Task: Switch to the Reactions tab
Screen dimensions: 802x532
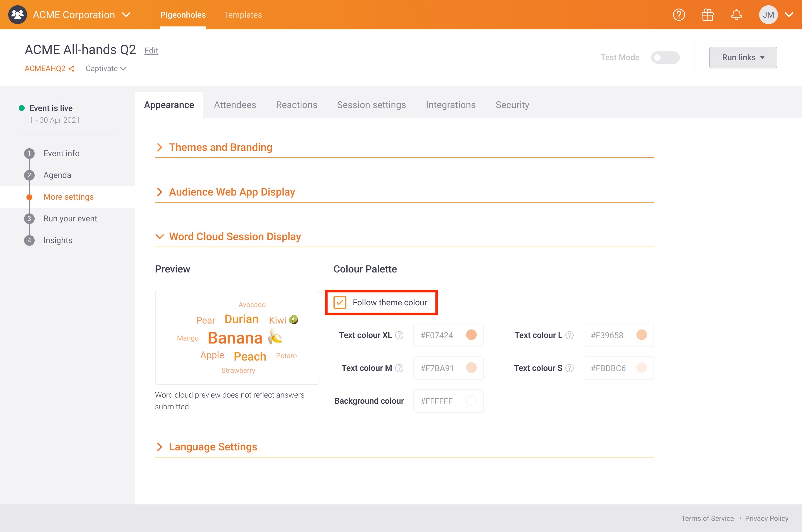Action: pos(296,105)
